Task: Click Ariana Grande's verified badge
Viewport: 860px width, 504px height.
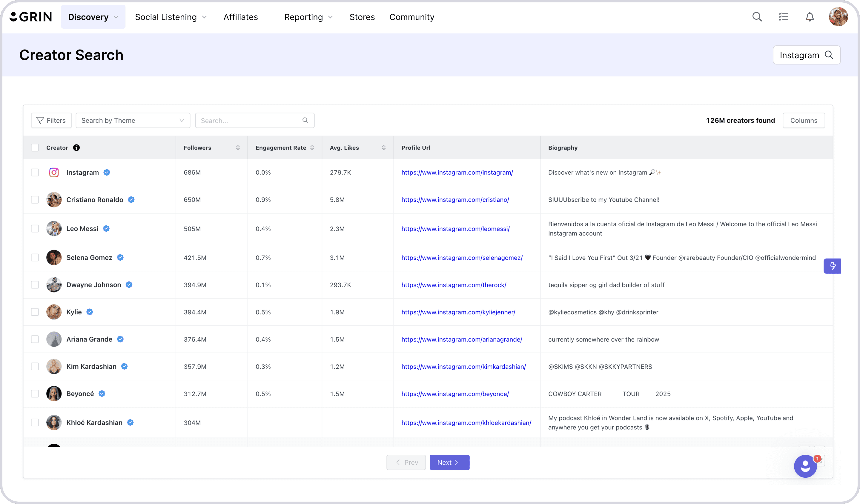Action: click(x=120, y=339)
